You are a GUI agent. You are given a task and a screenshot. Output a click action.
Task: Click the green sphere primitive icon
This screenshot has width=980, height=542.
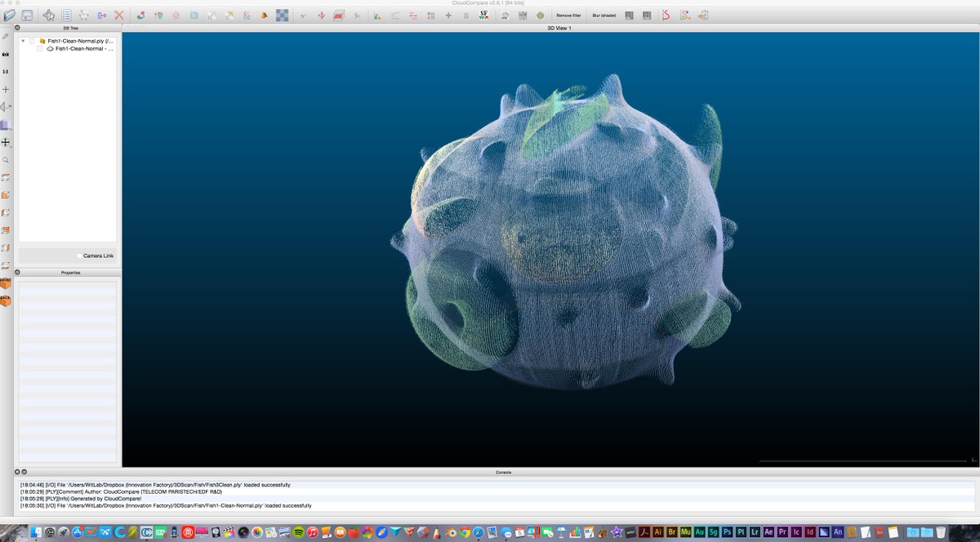(540, 16)
